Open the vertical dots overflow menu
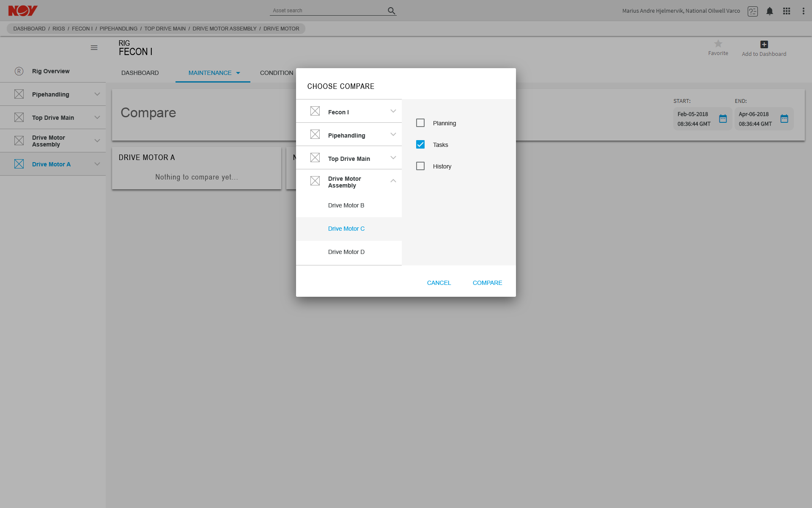Screen dimensions: 812x508 coord(804,11)
